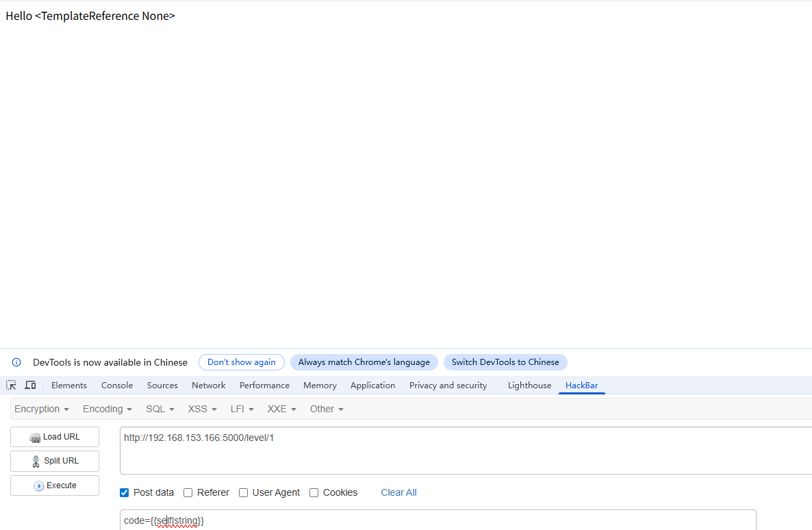Focus the URL text field
The width and height of the screenshot is (812, 530).
click(x=466, y=451)
